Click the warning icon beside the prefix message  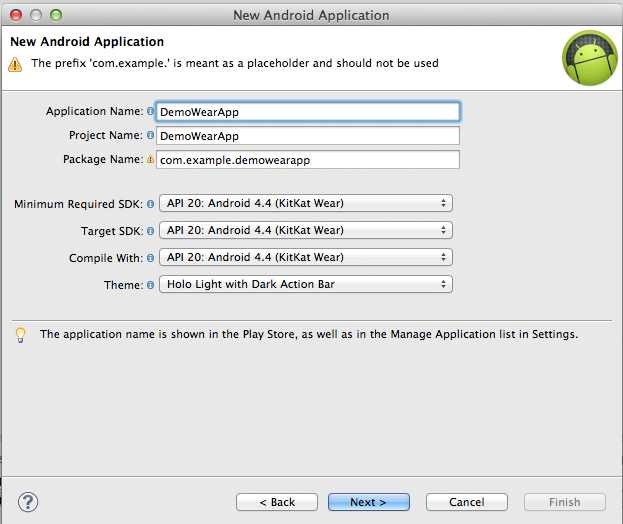tap(15, 64)
